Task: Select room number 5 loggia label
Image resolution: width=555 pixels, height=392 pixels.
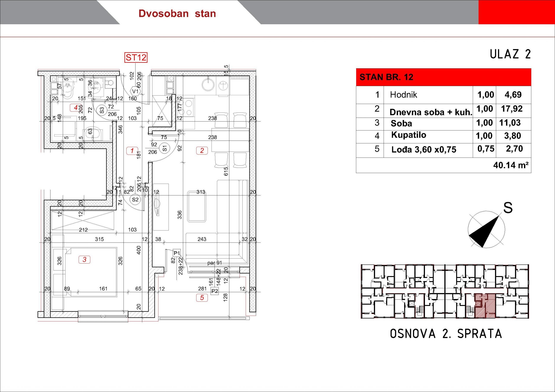Action: click(x=202, y=298)
